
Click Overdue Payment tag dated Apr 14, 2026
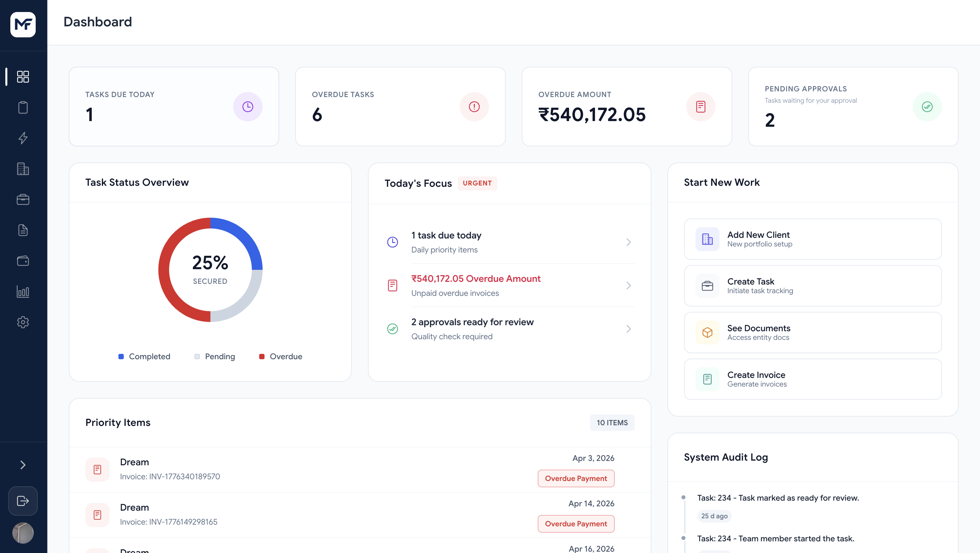coord(576,524)
